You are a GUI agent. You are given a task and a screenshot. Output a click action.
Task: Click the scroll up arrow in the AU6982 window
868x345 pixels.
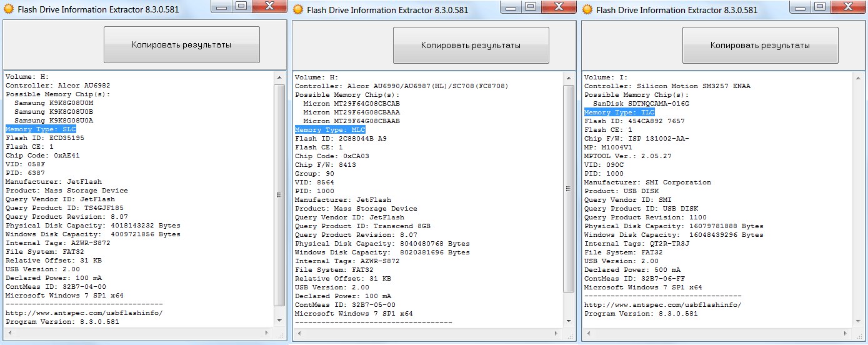pyautogui.click(x=279, y=77)
